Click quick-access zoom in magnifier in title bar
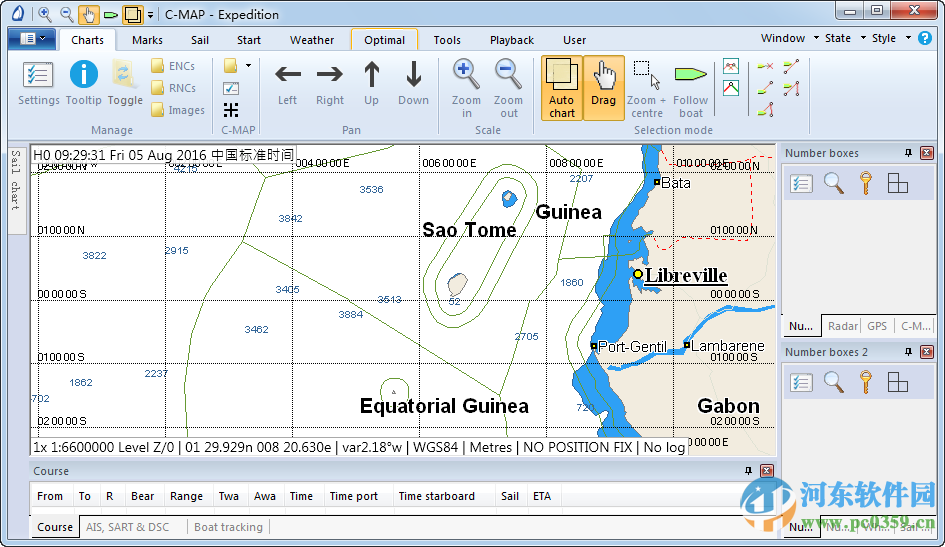Viewport: 945px width, 547px height. click(x=44, y=14)
